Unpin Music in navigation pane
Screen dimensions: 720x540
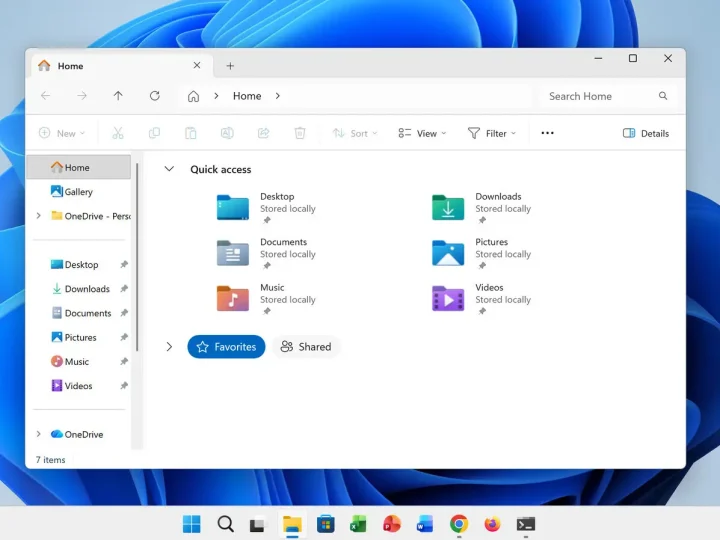coord(124,361)
